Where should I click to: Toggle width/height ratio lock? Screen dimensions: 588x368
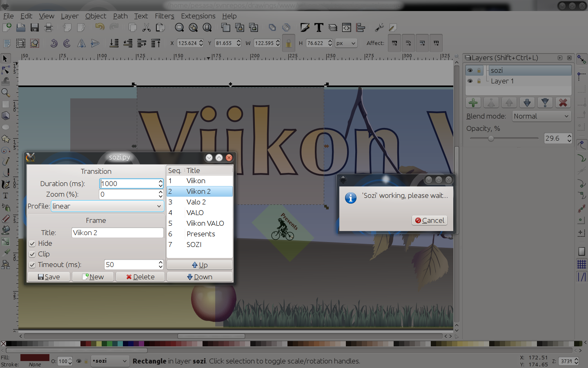(289, 43)
